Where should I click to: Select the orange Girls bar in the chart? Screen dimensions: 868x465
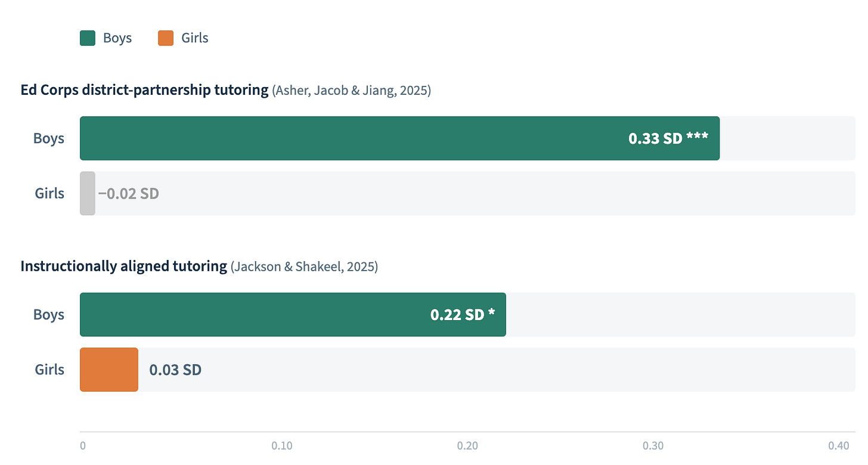point(109,370)
